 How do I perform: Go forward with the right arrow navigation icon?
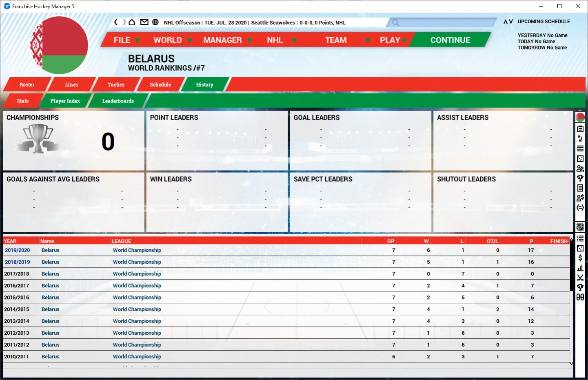tap(124, 22)
